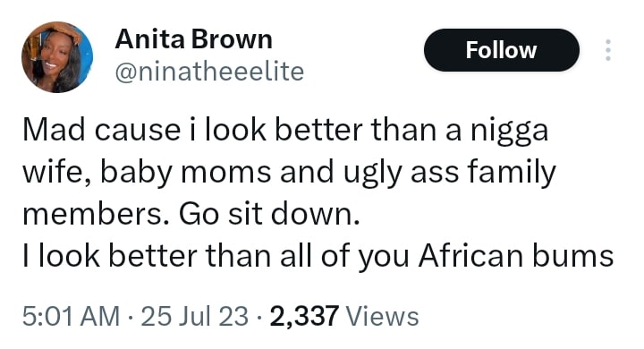Click the dot separator before 2,337
The height and width of the screenshot is (349, 644).
(x=259, y=318)
